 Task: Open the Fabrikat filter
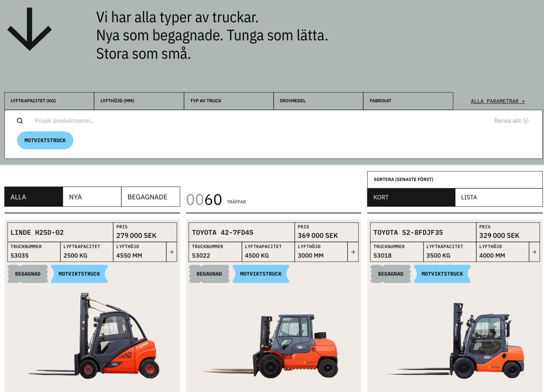[x=408, y=101]
